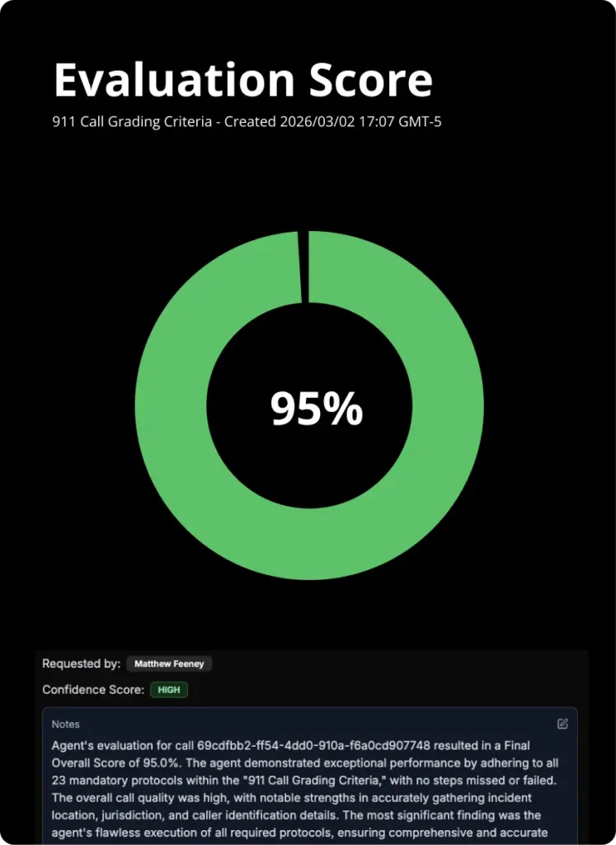Select the Requested by field label
Screen dimensions: 616x845
[83, 663]
